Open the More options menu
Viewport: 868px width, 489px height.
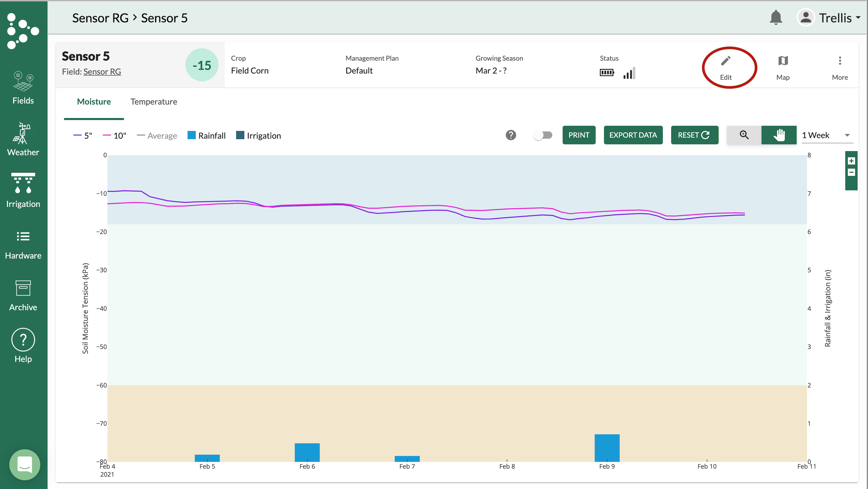click(839, 67)
